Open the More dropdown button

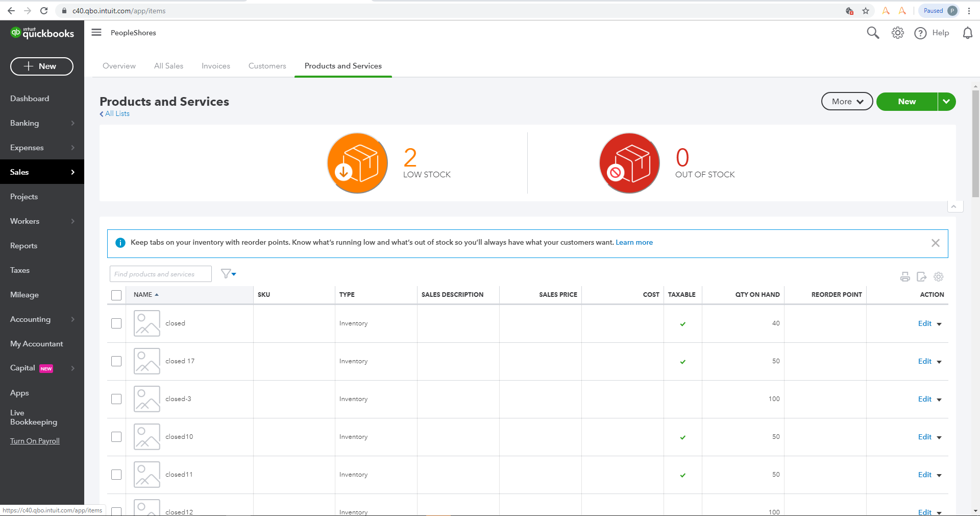click(x=847, y=102)
